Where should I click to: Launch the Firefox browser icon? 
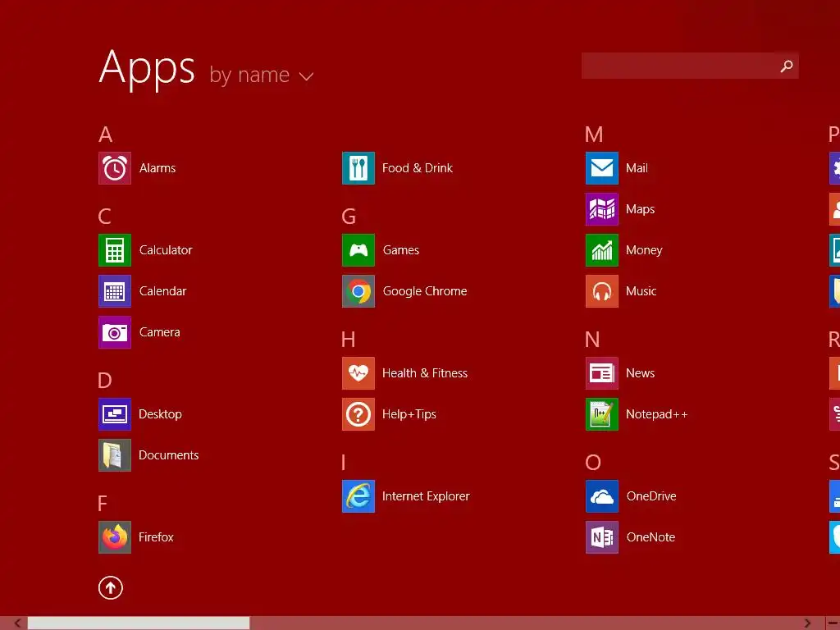(x=115, y=537)
